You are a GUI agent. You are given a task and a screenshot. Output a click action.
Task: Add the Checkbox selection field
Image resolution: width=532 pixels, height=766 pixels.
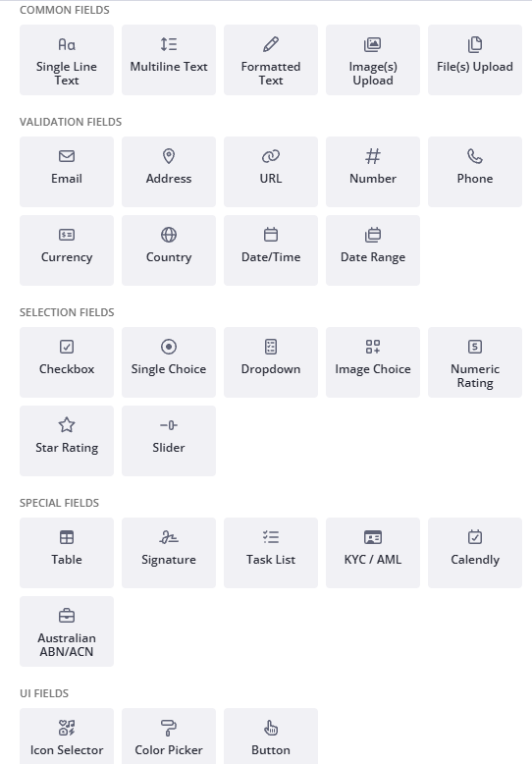(67, 362)
